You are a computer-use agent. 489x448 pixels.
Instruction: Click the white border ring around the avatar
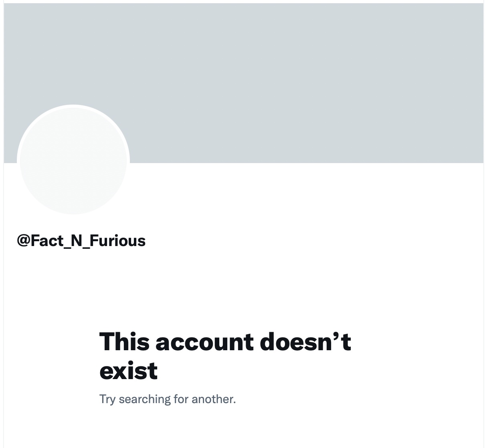[73, 106]
